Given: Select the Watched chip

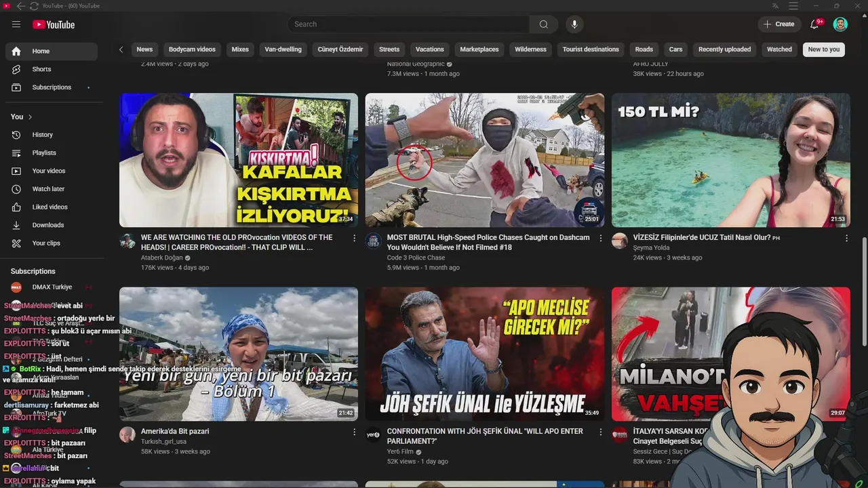Looking at the screenshot, I should (x=779, y=49).
